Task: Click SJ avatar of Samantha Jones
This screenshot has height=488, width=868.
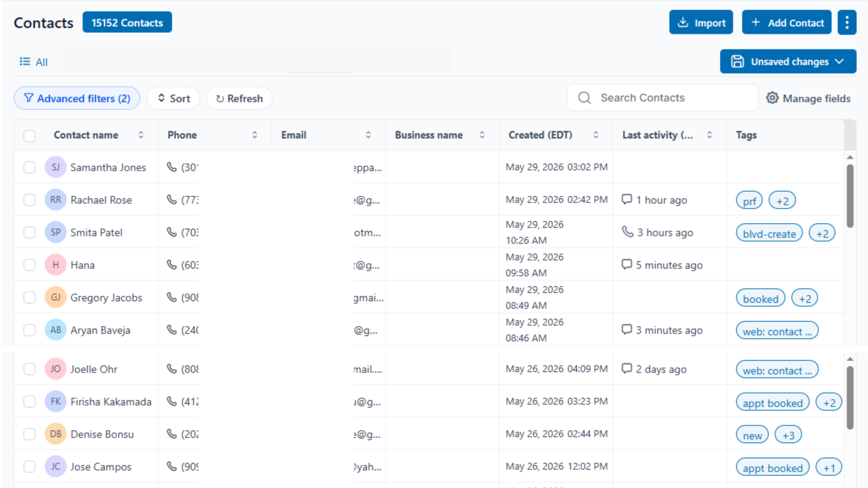Action: click(56, 167)
